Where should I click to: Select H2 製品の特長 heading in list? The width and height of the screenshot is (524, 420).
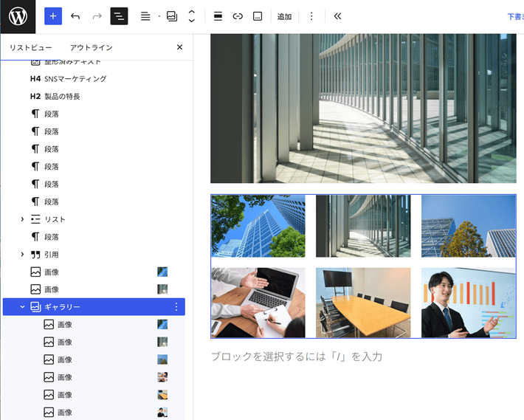click(94, 97)
